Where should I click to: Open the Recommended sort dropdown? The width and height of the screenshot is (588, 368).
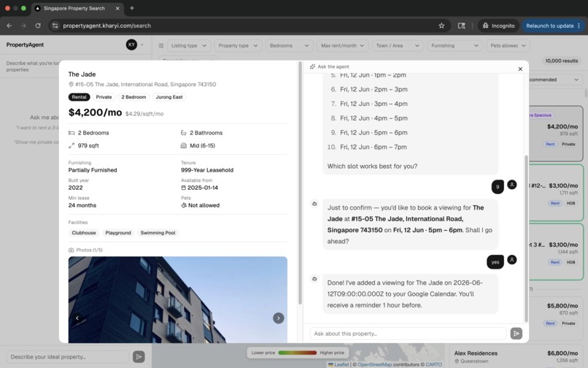click(x=554, y=80)
